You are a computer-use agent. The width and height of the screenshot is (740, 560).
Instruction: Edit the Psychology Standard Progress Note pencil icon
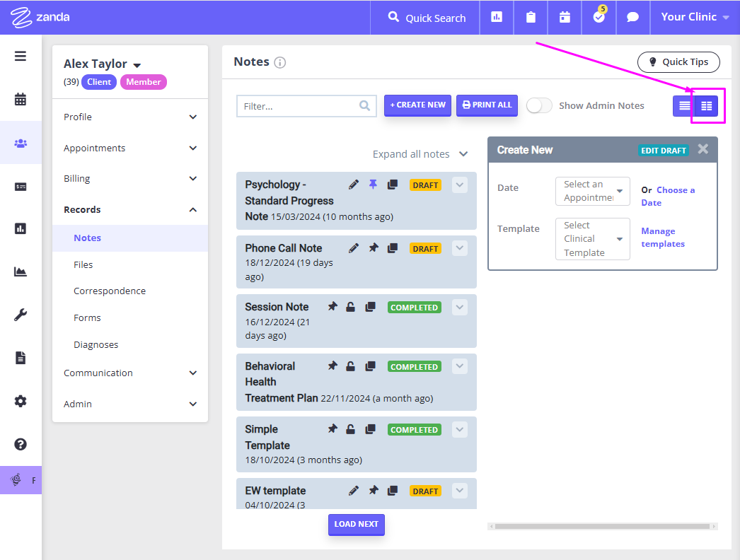(x=353, y=184)
